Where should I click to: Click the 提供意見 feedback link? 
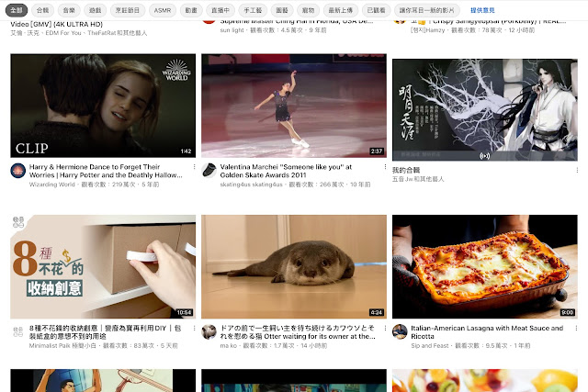point(482,10)
